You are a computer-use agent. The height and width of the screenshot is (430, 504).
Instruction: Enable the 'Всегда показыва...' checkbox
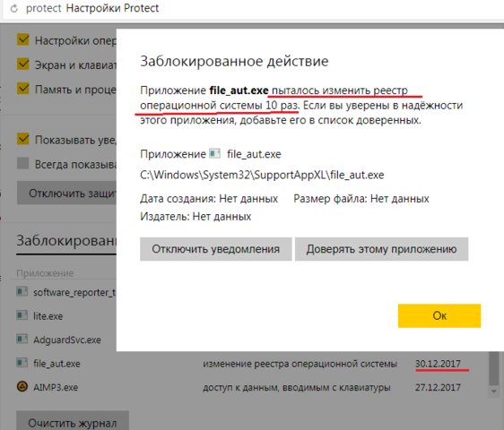pyautogui.click(x=22, y=163)
